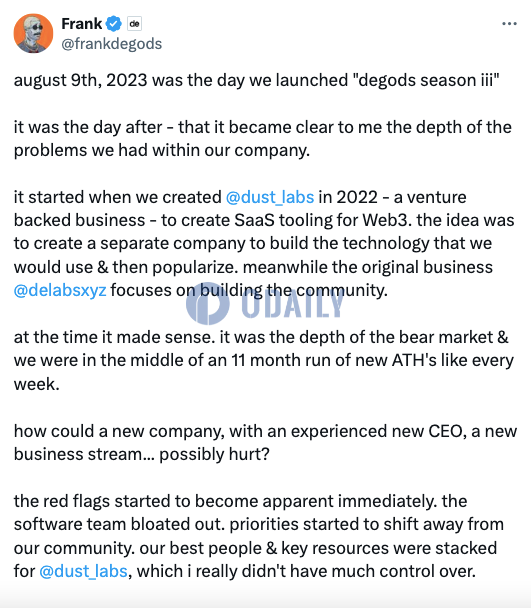Click the paragraph starting "how could a new company"

[265, 443]
